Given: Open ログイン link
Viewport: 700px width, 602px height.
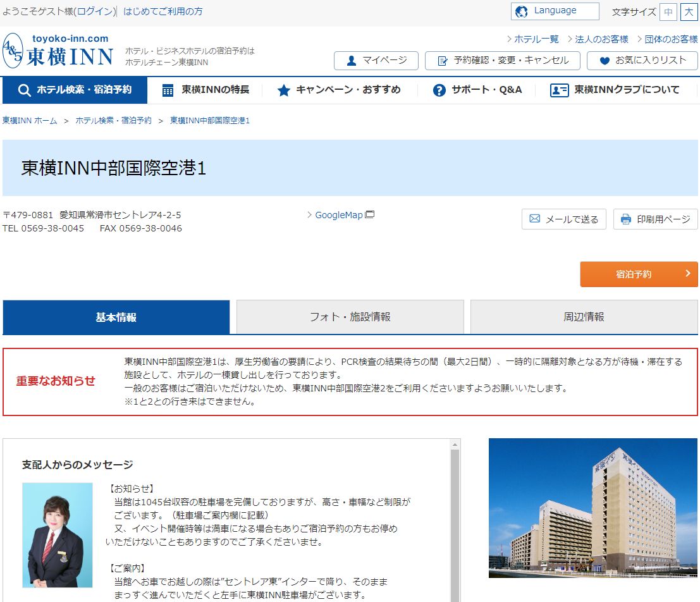Looking at the screenshot, I should tap(95, 11).
